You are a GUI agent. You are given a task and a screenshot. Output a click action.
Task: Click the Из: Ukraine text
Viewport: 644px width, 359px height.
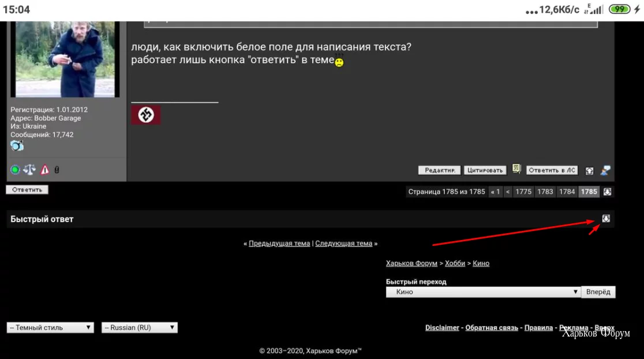[x=28, y=126]
